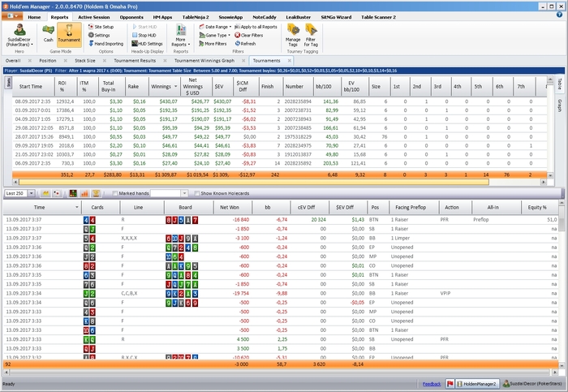Viewport: 568px width, 392px height.
Task: Click the hands list horizontal scrollbar
Action: point(281,372)
